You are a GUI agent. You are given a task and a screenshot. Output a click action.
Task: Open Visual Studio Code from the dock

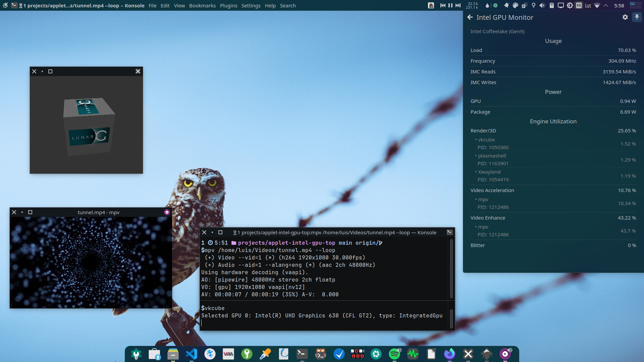(x=192, y=354)
